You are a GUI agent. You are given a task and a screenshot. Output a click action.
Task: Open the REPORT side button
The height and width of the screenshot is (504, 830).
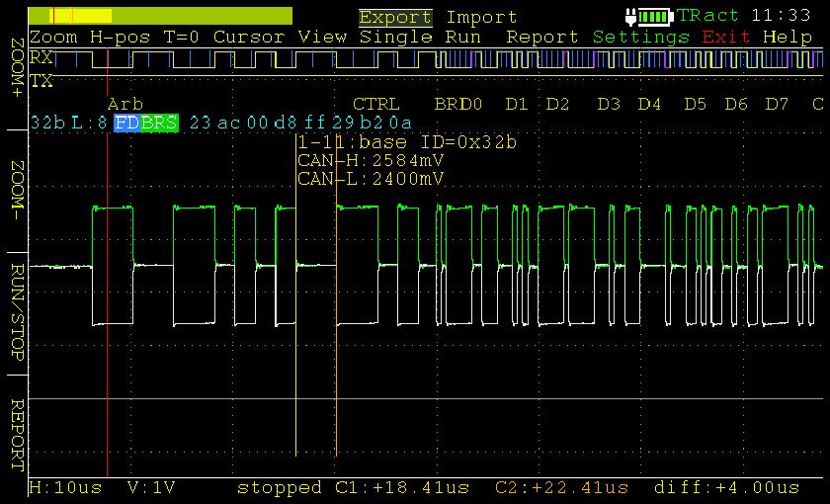tap(17, 435)
